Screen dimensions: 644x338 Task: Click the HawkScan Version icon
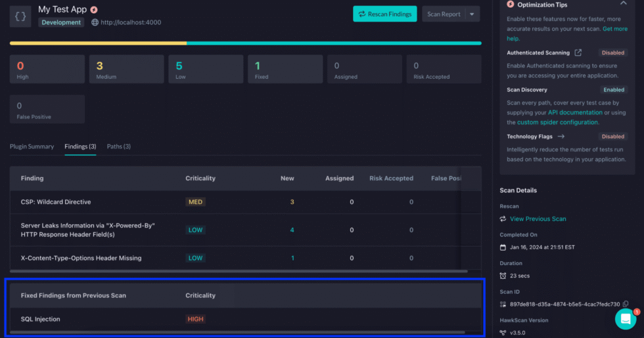coord(503,333)
